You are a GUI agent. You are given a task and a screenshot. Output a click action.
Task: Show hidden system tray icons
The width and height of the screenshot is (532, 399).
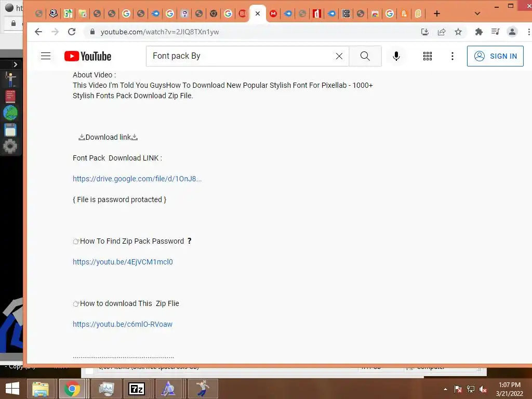pyautogui.click(x=445, y=389)
